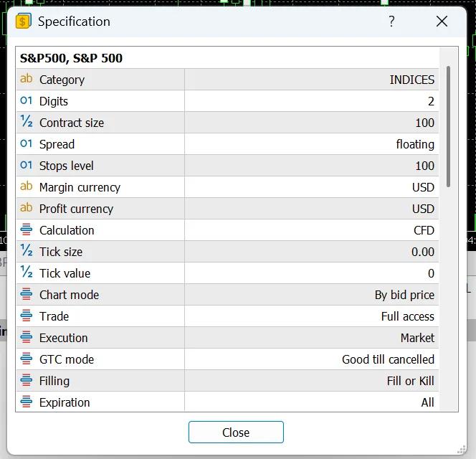
Task: Click the resize grip at dialog corner
Action: 462,449
